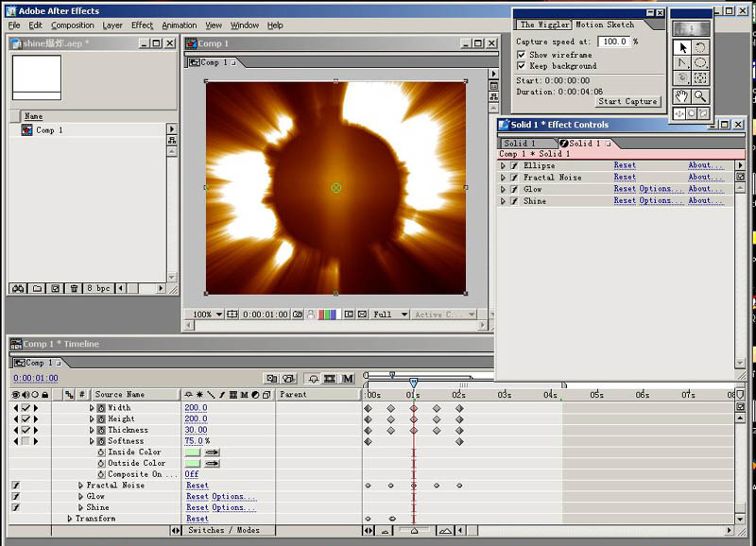Open the Layer menu
756x546 pixels.
coord(112,26)
